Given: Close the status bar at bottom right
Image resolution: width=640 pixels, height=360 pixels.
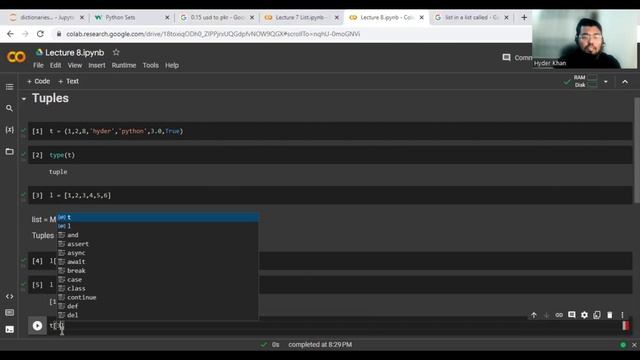Looking at the screenshot, I should [x=634, y=345].
